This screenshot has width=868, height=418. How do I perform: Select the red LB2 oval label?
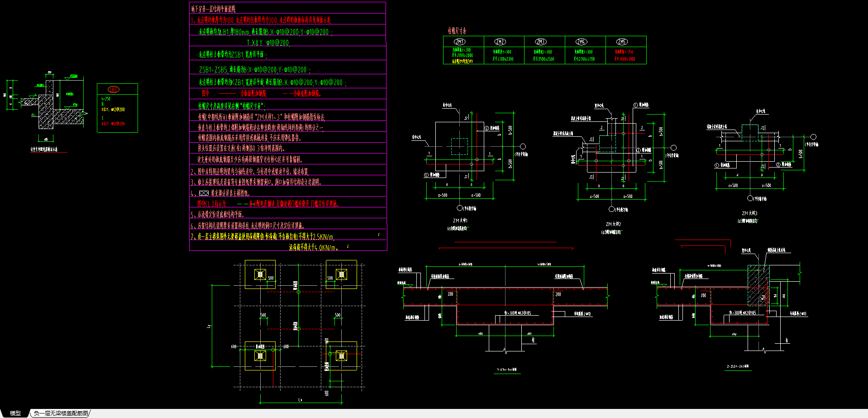tap(113, 89)
